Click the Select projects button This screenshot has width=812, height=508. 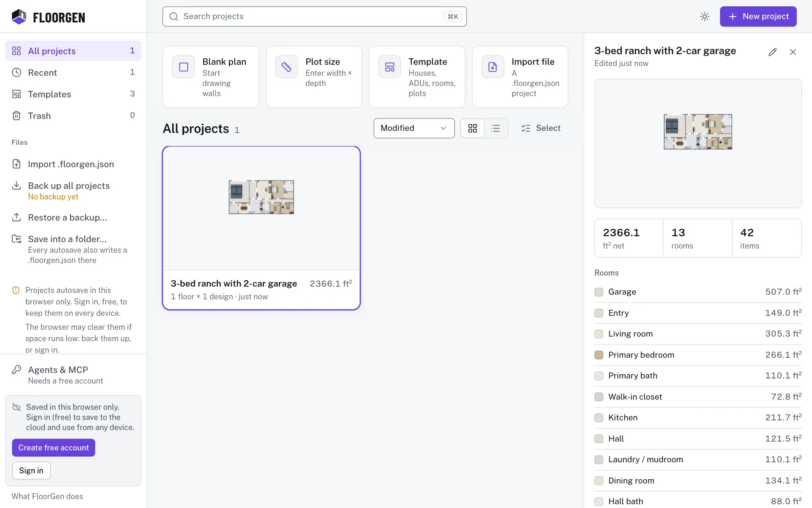tap(541, 128)
